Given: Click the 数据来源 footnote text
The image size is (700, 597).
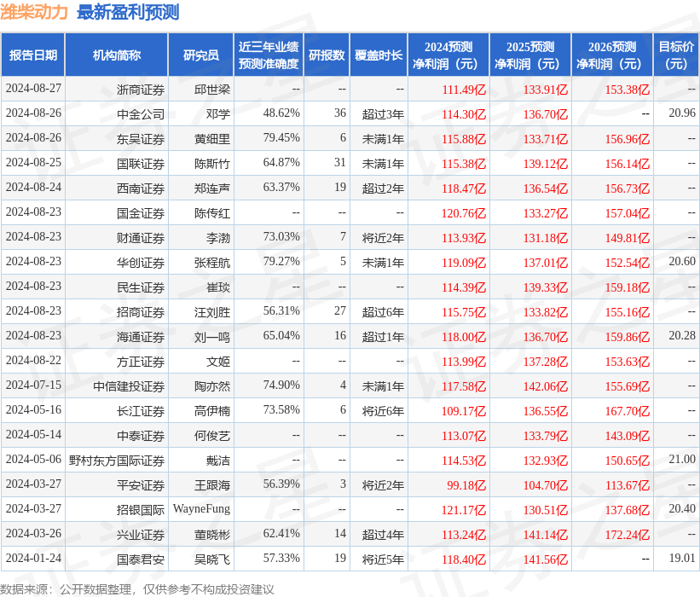Looking at the screenshot, I should coord(137,589).
